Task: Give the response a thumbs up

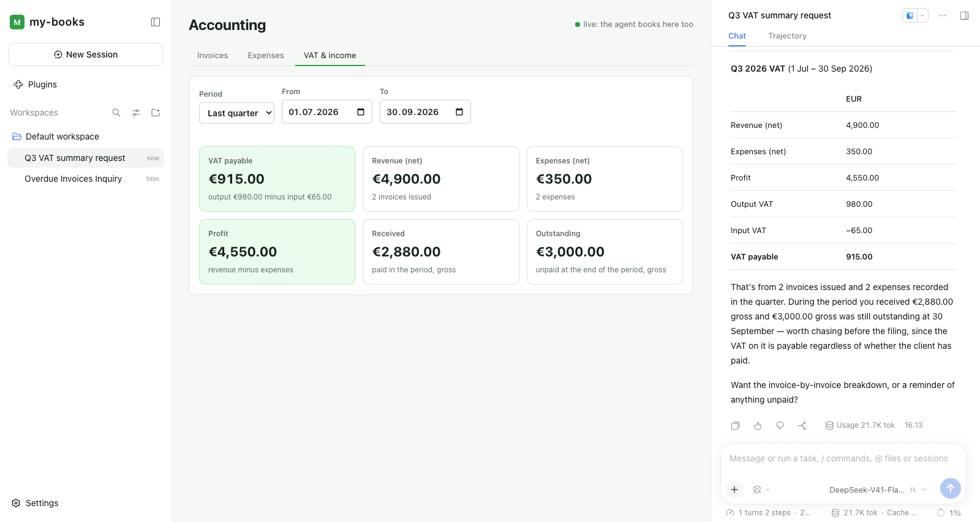Action: (758, 425)
